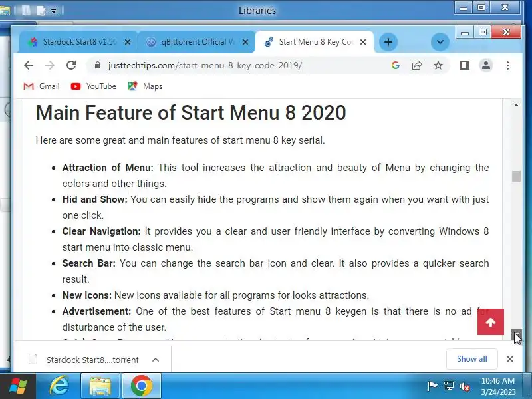Click the padlock site info icon

click(x=98, y=65)
